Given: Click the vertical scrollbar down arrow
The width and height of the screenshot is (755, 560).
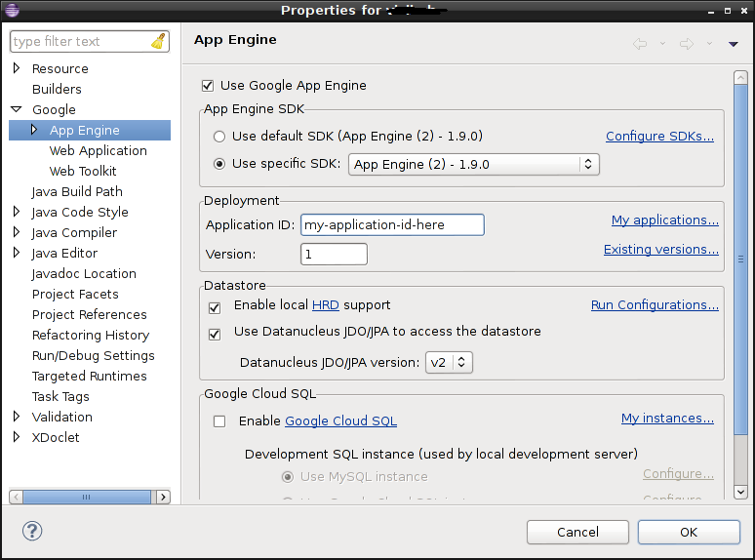Looking at the screenshot, I should (741, 492).
